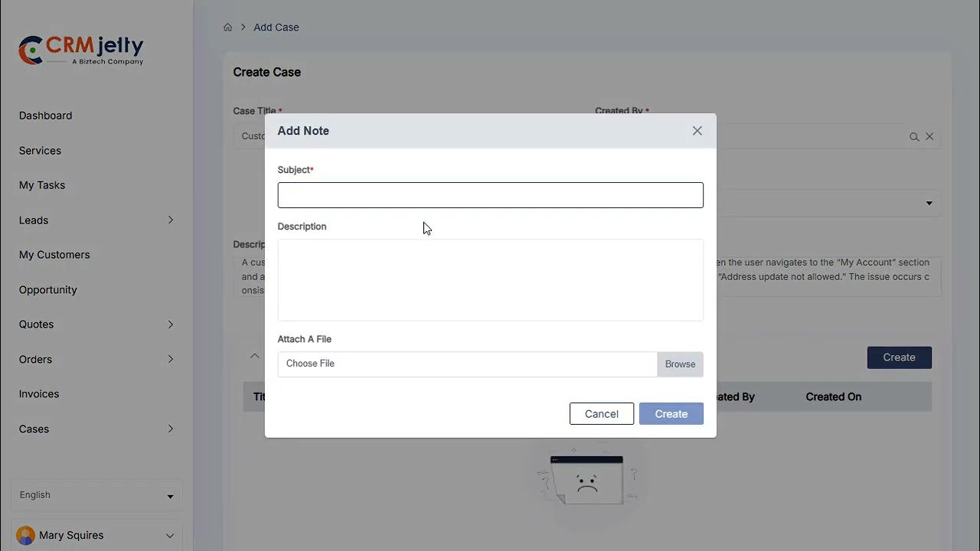Click the search icon in Created By field
This screenshot has width=980, height=551.
point(914,137)
